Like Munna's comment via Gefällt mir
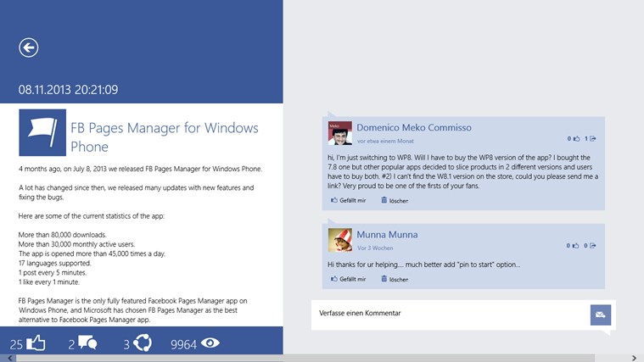 (x=348, y=279)
